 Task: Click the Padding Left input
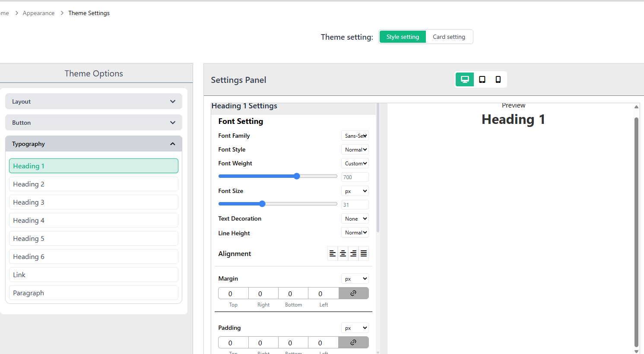(x=324, y=343)
